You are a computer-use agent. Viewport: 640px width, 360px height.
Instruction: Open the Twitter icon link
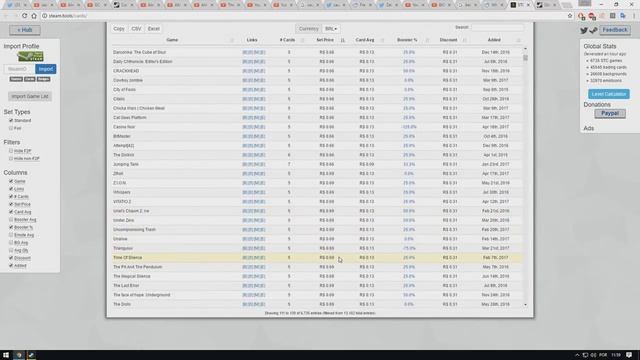pos(584,30)
